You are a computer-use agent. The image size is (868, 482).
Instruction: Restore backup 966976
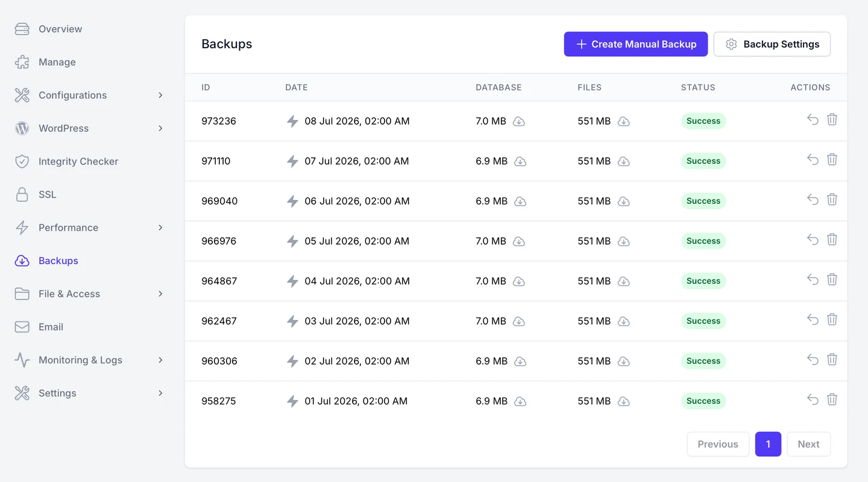coord(813,239)
